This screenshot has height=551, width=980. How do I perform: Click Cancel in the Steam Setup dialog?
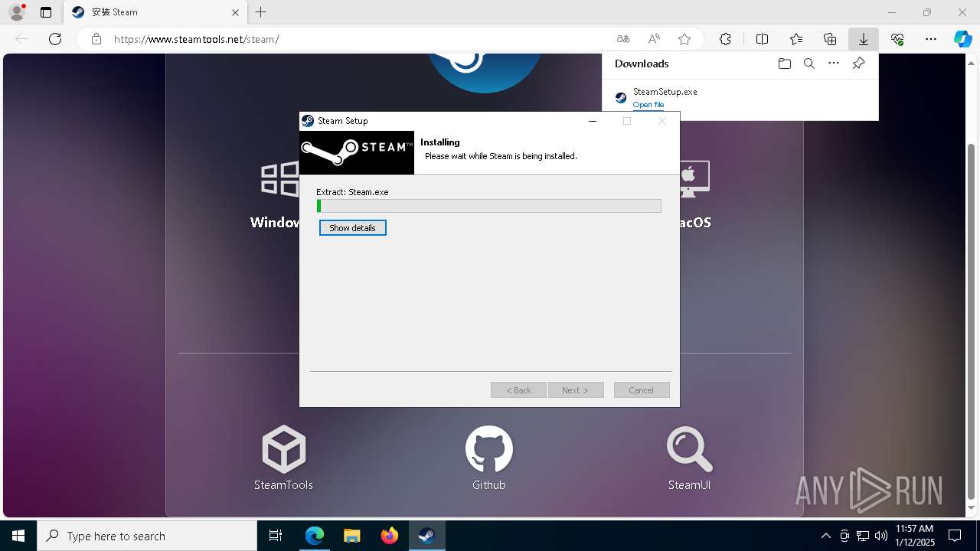642,390
